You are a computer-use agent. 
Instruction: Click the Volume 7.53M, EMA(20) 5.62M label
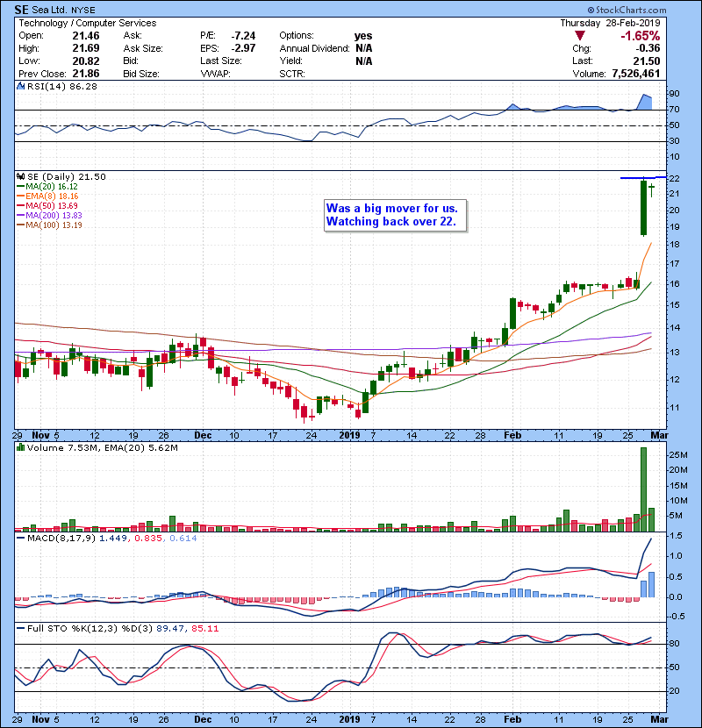[102, 447]
